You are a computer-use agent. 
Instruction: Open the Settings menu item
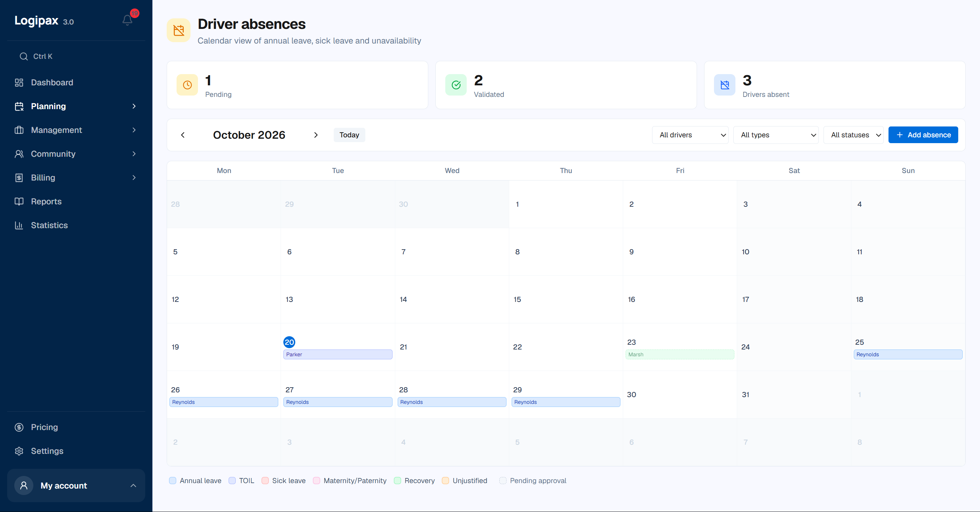point(76,451)
